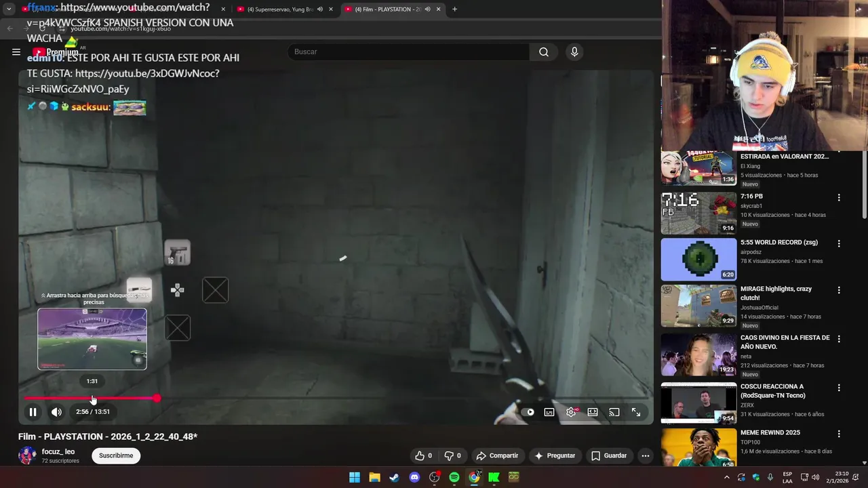Like the video with thumbs up
The width and height of the screenshot is (868, 488).
point(423,455)
